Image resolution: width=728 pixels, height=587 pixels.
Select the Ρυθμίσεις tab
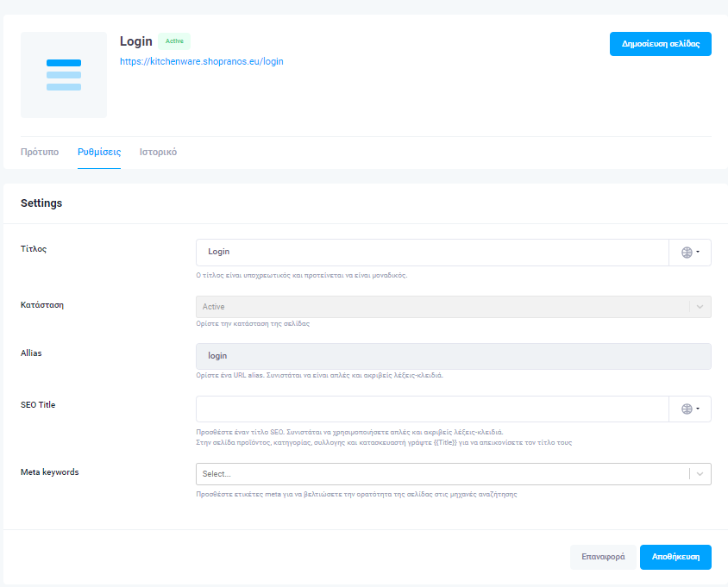pyautogui.click(x=99, y=152)
